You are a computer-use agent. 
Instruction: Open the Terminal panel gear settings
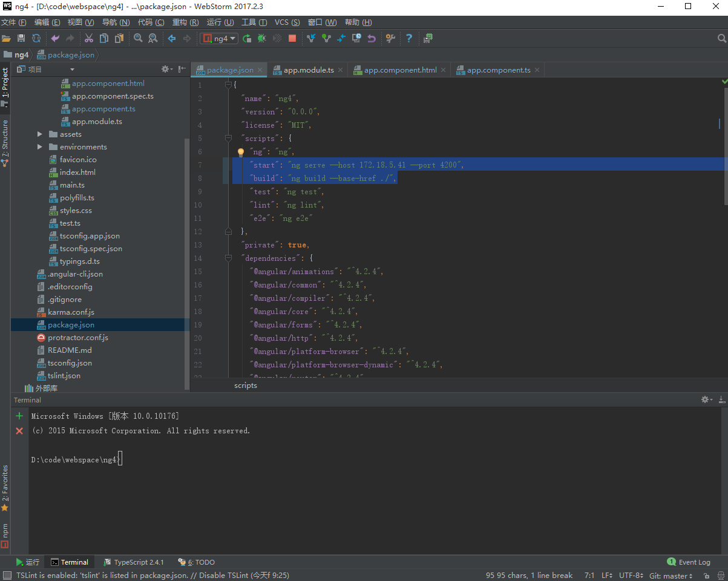706,400
